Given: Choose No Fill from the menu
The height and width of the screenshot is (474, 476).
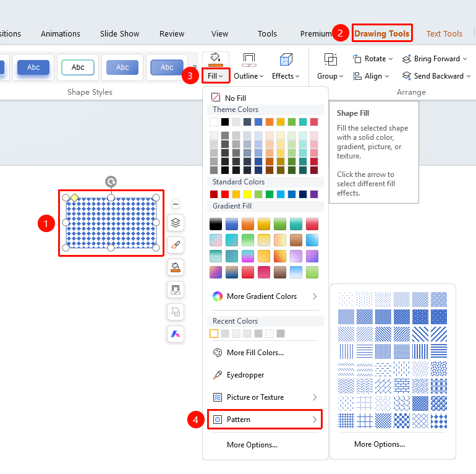Looking at the screenshot, I should (266, 98).
